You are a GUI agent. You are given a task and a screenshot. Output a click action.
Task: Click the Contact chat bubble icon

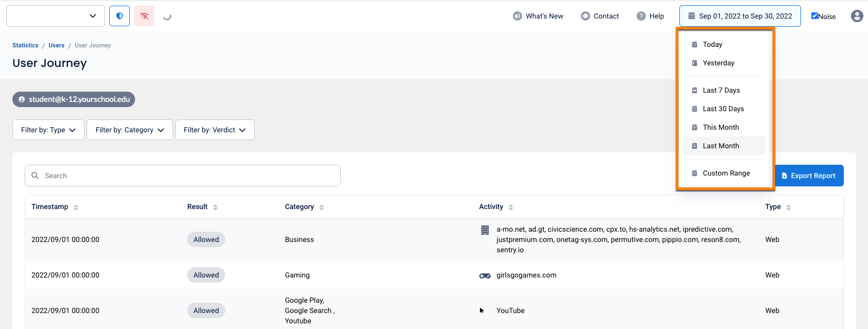(586, 16)
